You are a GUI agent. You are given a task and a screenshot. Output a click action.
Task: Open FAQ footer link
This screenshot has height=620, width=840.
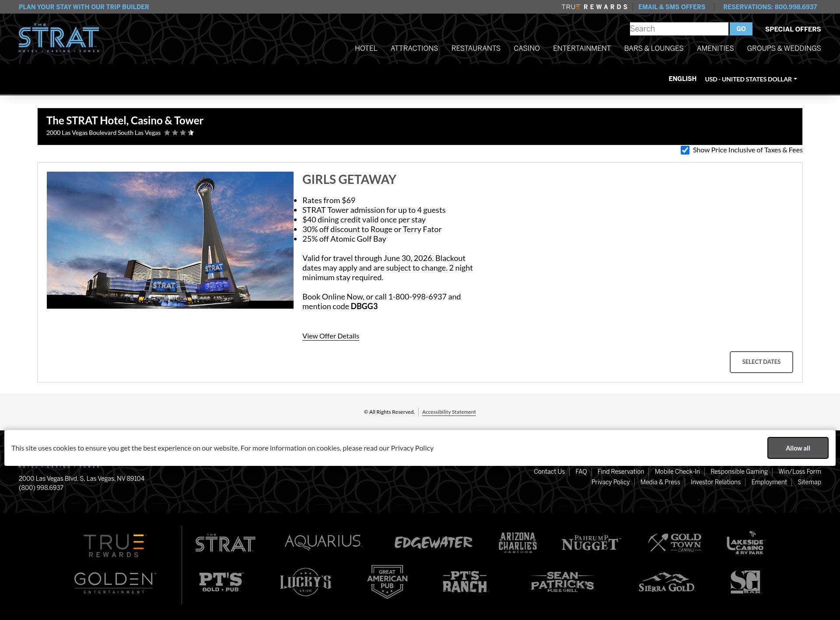point(581,472)
